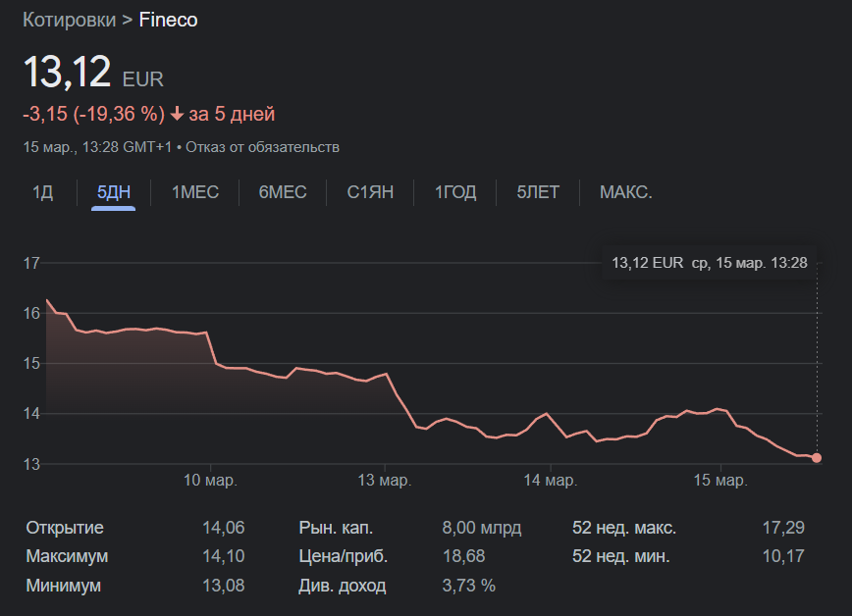This screenshot has height=616, width=852.
Task: Click the Максимум value 14,10
Action: [x=224, y=556]
